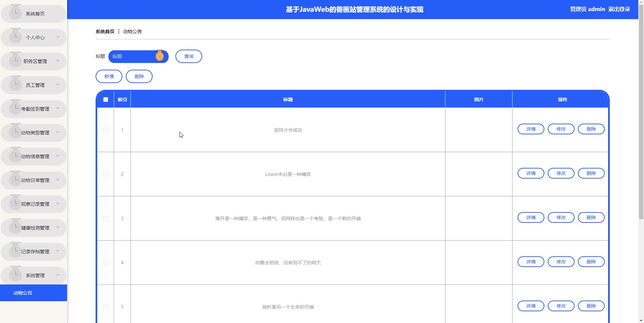Click the 新增 add button
Screen dimensions: 644x323
tap(109, 76)
